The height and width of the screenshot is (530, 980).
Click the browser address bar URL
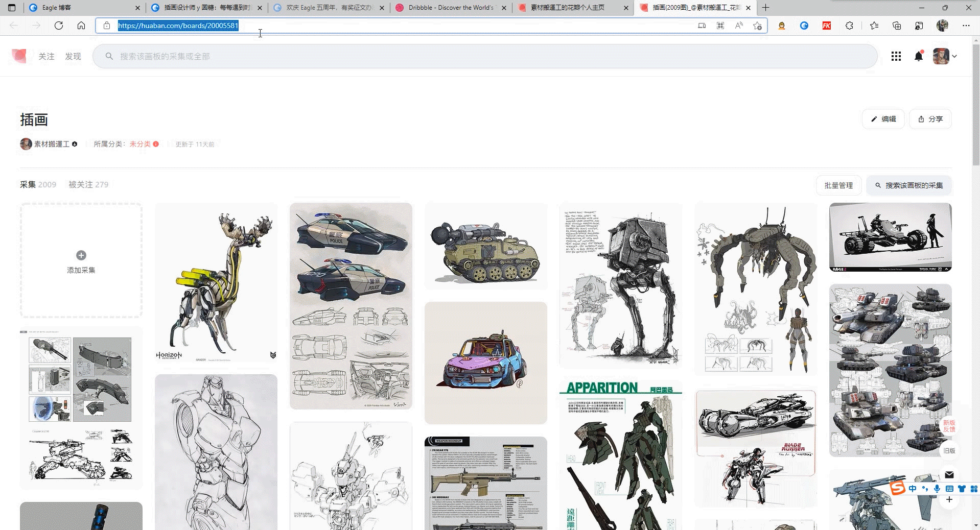(178, 26)
